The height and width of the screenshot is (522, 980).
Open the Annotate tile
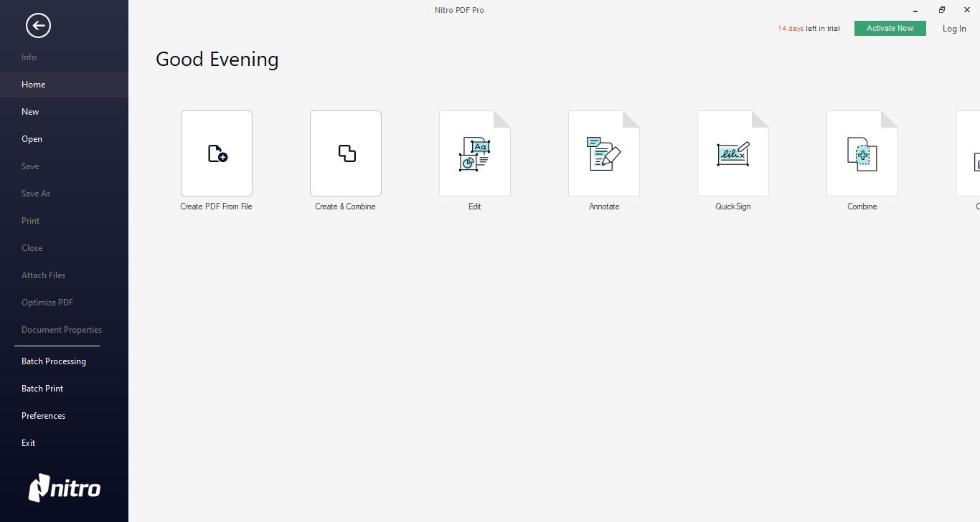coord(604,153)
